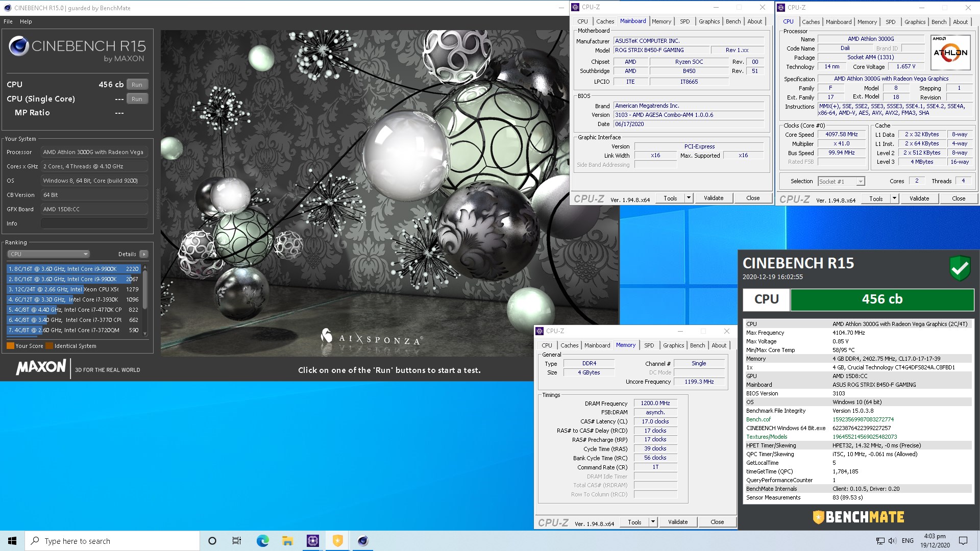Viewport: 980px width, 551px height.
Task: Click the Info input field
Action: [x=94, y=223]
